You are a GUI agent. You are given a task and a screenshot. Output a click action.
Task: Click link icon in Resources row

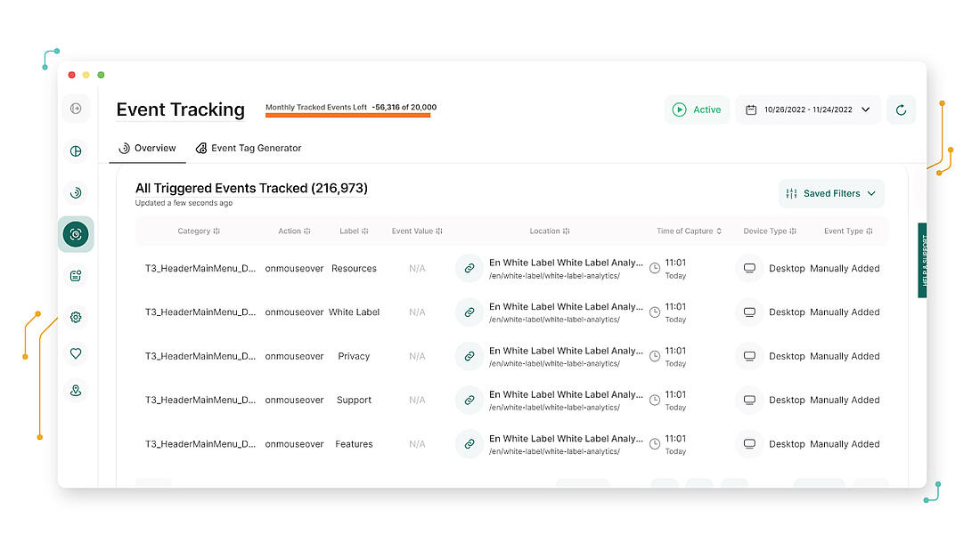point(469,269)
